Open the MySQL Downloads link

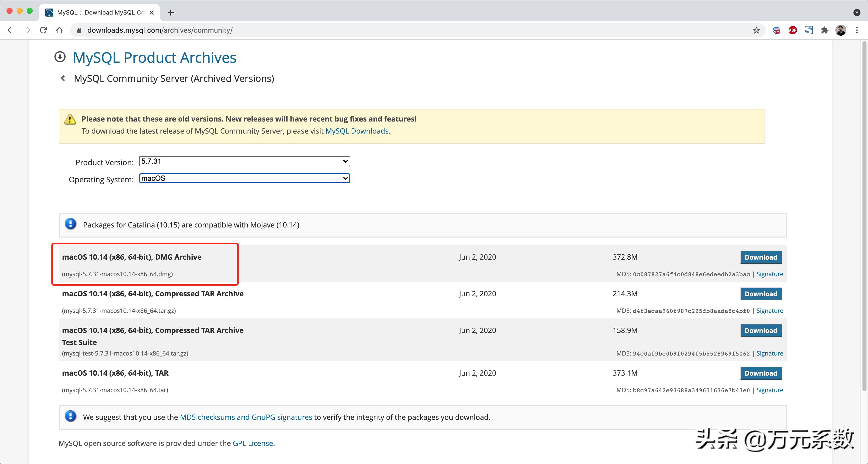click(357, 131)
